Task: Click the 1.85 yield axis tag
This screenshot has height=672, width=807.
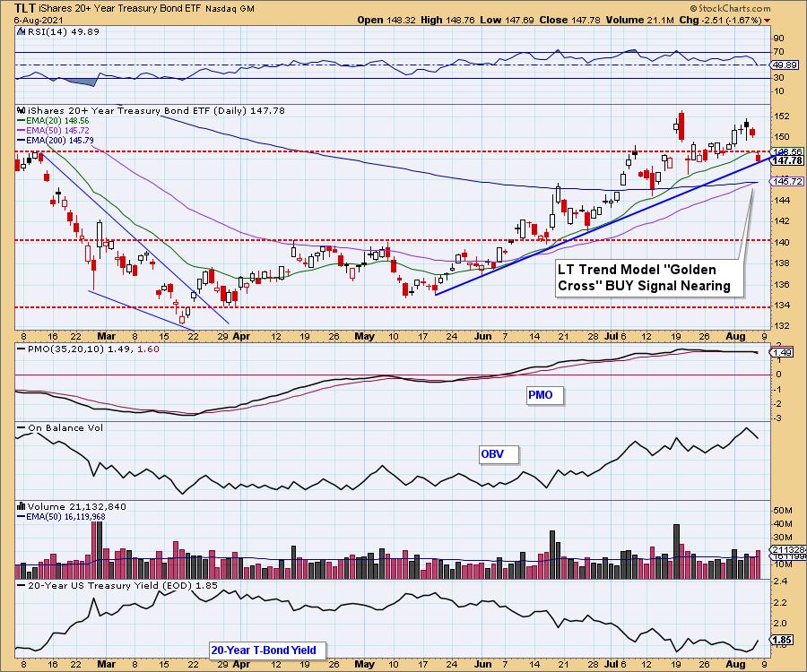Action: [x=783, y=640]
